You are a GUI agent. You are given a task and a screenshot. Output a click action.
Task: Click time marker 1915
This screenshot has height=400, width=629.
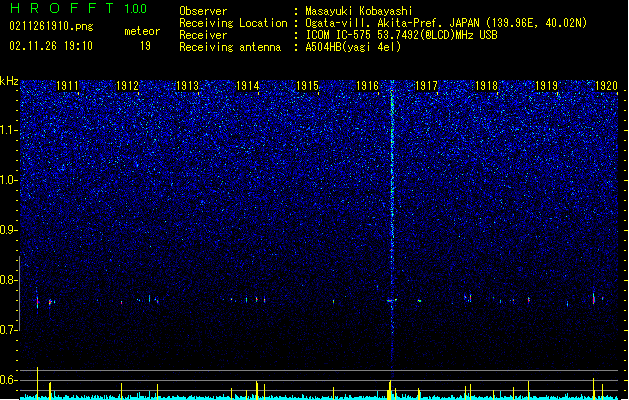[307, 86]
